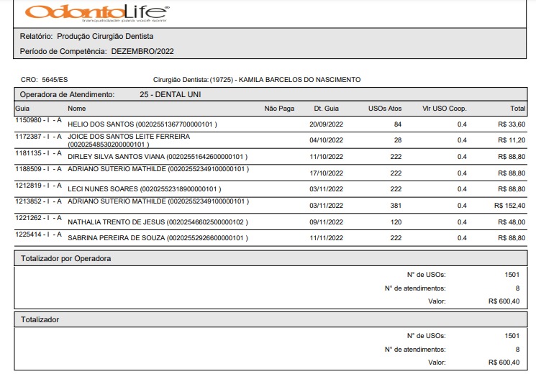Click 'R$ 600,40' under Totalizador por Operadora

tap(504, 301)
